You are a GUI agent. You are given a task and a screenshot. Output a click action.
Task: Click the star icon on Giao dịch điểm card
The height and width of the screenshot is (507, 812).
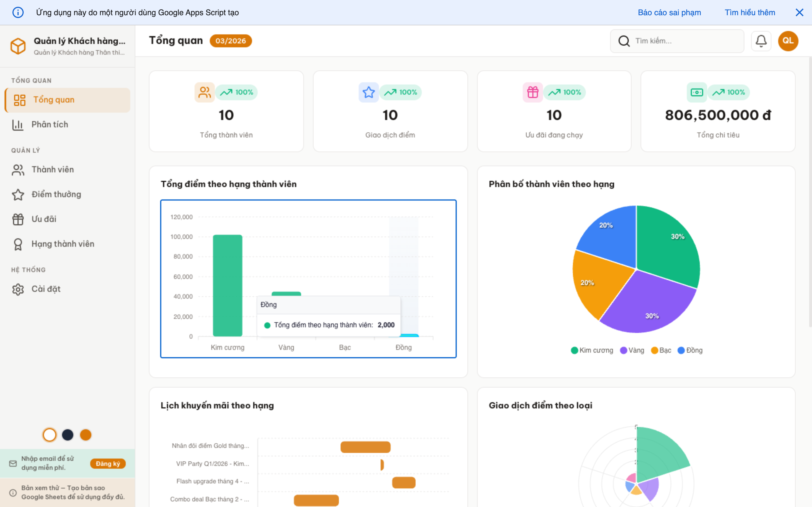[369, 92]
